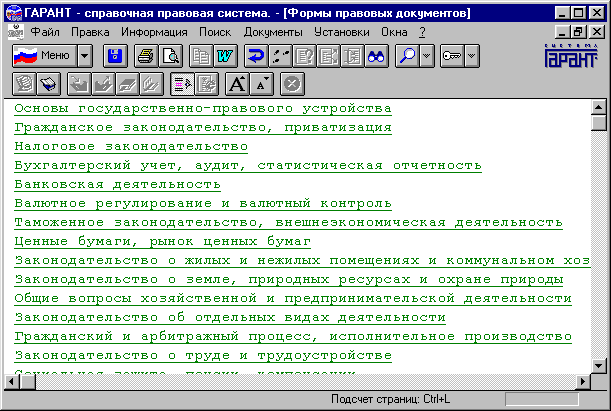
Task: Open link Законодательство о жилых и нежилых помещениях
Action: click(302, 261)
